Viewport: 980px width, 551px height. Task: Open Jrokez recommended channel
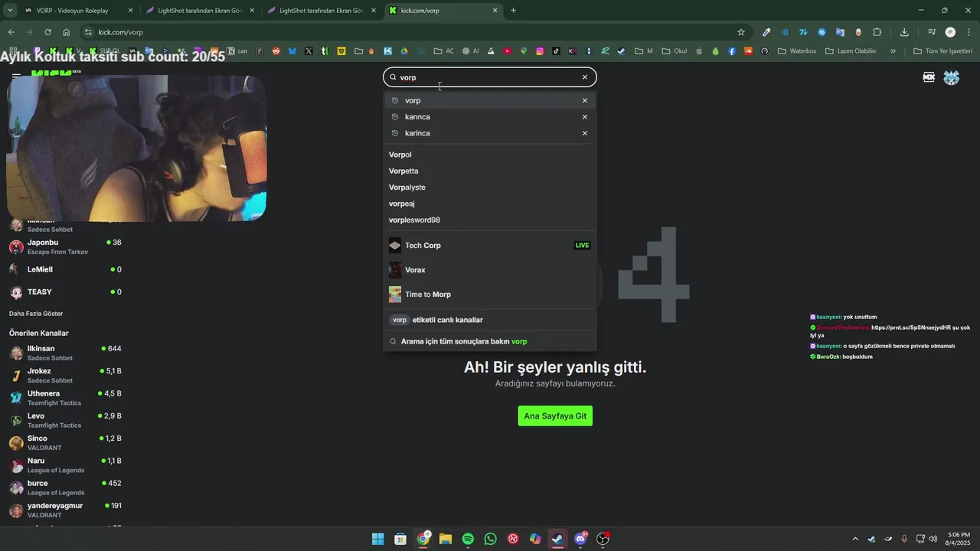point(66,376)
